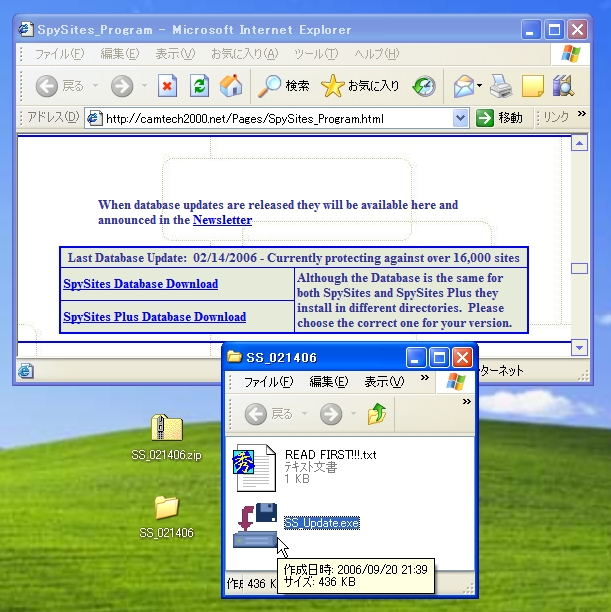Click SpySites Database Download link
Viewport: 611px width, 612px height.
pos(141,284)
